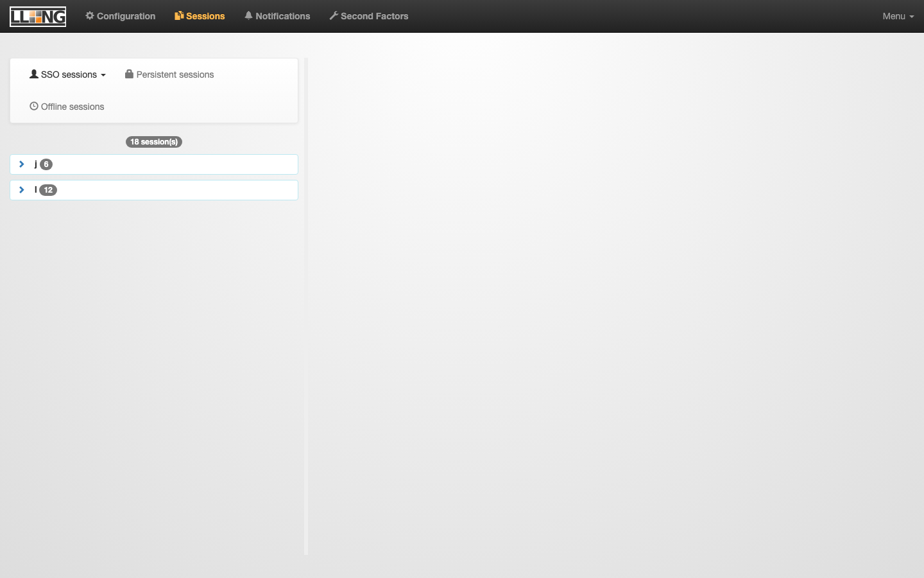Viewport: 924px width, 578px height.
Task: Expand the l session group chevron
Action: (22, 190)
